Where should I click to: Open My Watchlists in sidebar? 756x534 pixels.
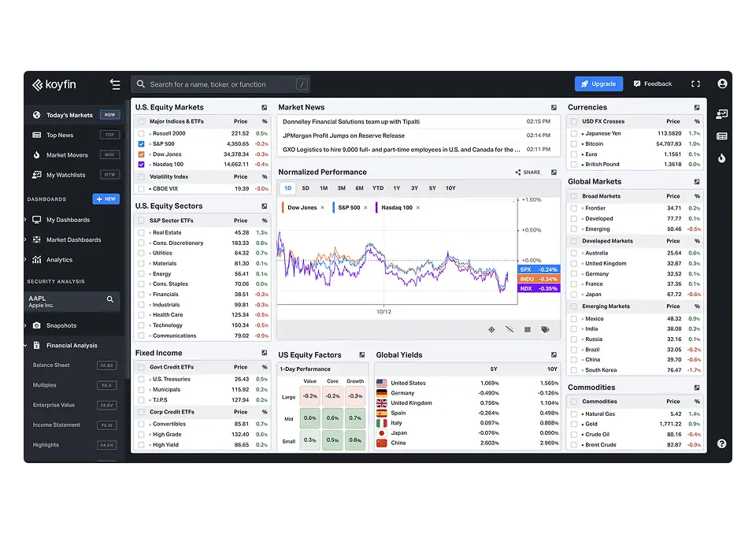[x=72, y=175]
